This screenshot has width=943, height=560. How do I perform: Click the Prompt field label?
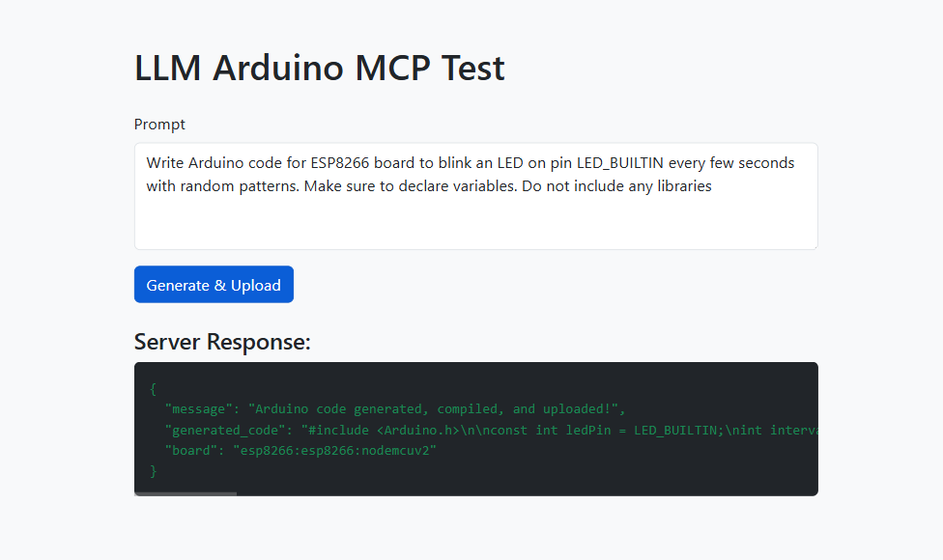point(159,125)
